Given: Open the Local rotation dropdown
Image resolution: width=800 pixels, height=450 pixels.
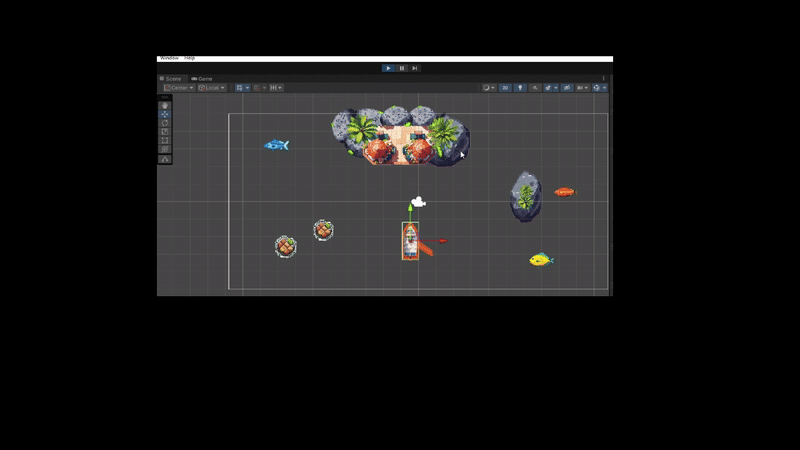Looking at the screenshot, I should pyautogui.click(x=212, y=88).
